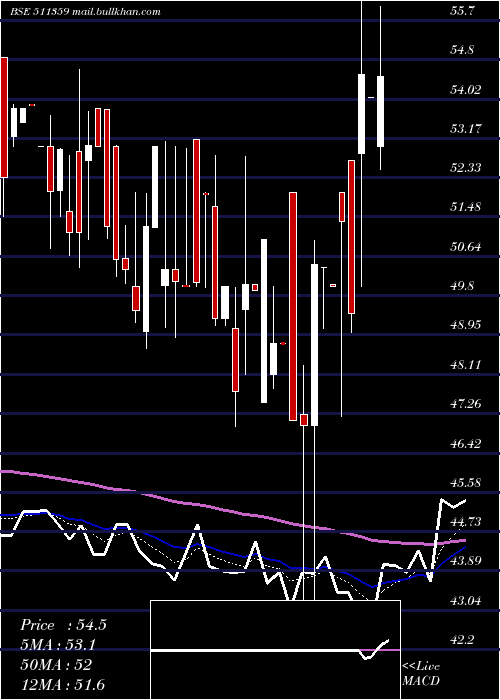500x700 pixels.
Task: Select the 43.89 price axis label
Action: click(x=466, y=561)
